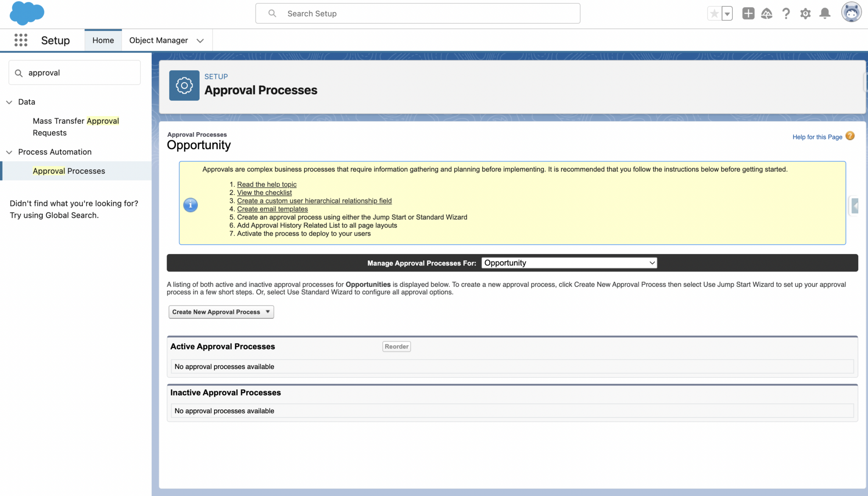The height and width of the screenshot is (496, 868).
Task: Open the Salesforce Help question mark icon
Action: click(786, 13)
